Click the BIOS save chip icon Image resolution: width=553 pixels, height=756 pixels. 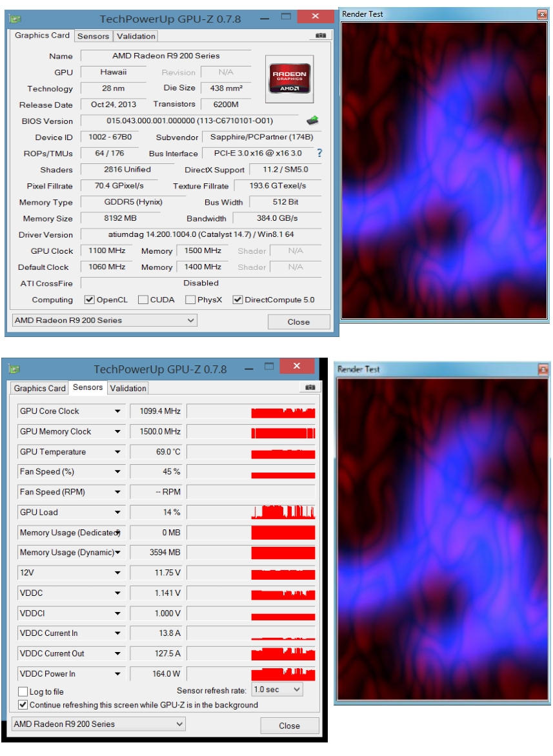312,120
